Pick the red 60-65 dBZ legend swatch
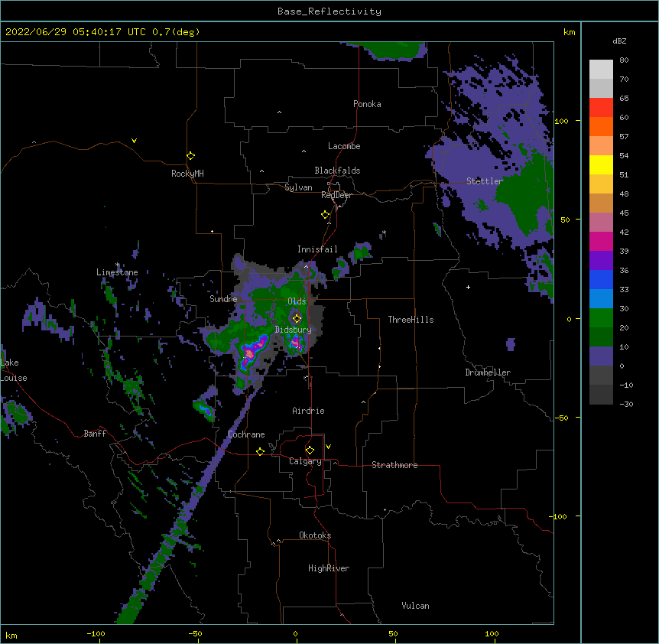The width and height of the screenshot is (659, 644). [x=601, y=108]
